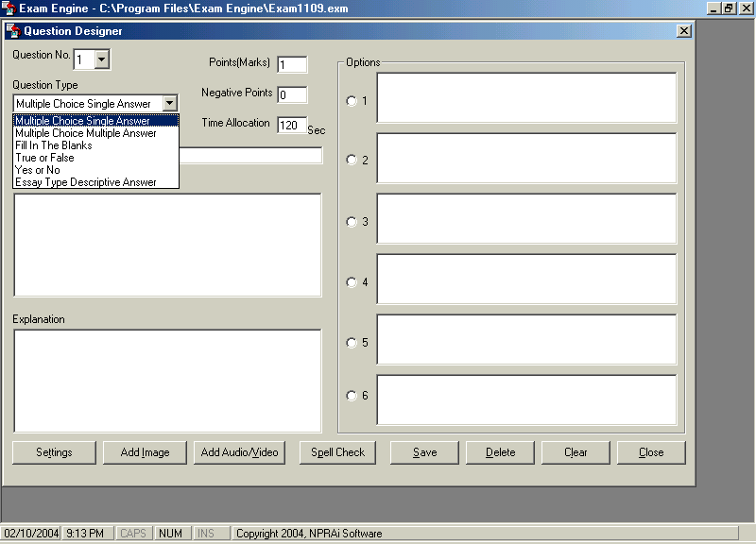
Task: Click the Question Designer title bar icon
Action: coord(13,31)
